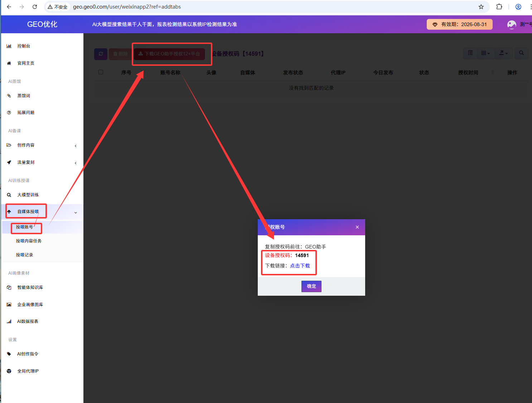
Task: Sort the table by the 授权时间 column
Action: [x=468, y=73]
